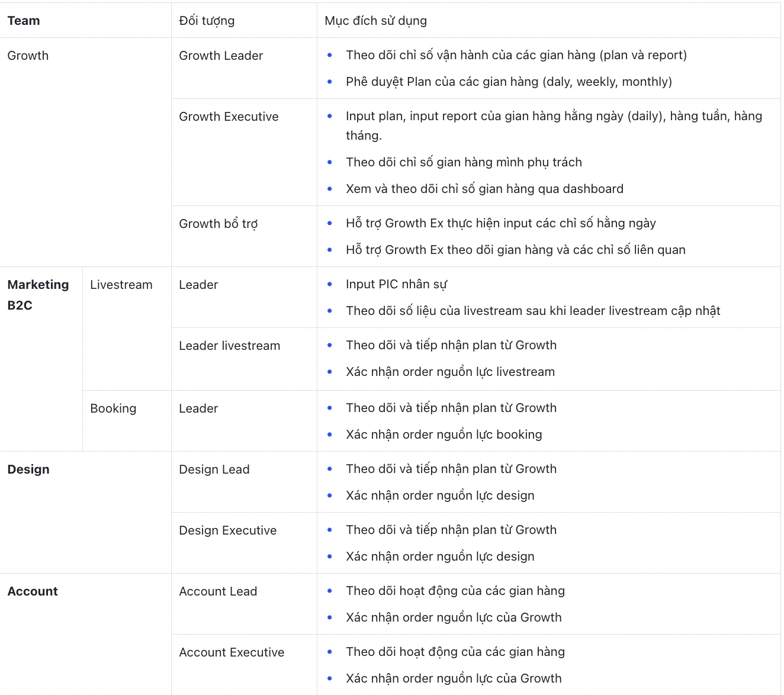
Task: Click 'Xác nhận order nguồn lực booking' text
Action: [x=444, y=435]
